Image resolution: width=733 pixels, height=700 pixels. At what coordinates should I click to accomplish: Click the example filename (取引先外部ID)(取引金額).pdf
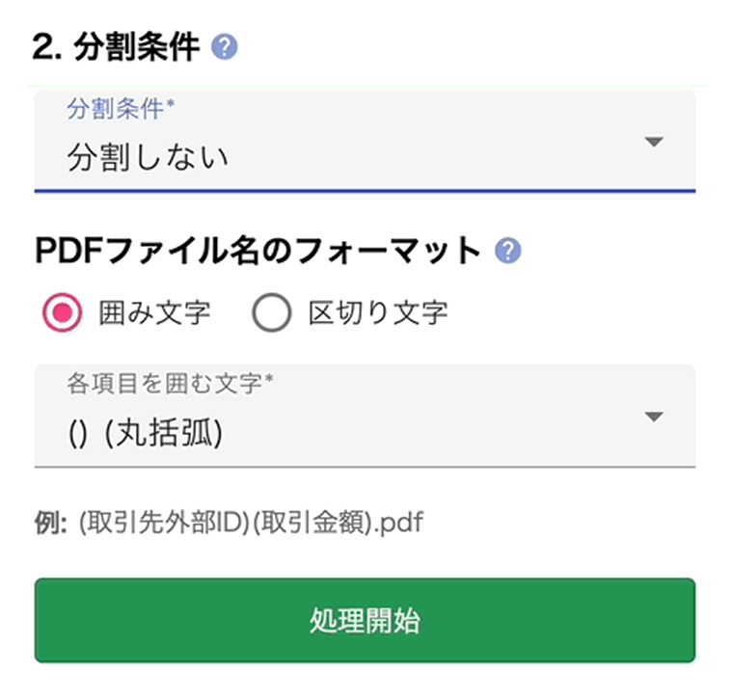pyautogui.click(x=251, y=524)
